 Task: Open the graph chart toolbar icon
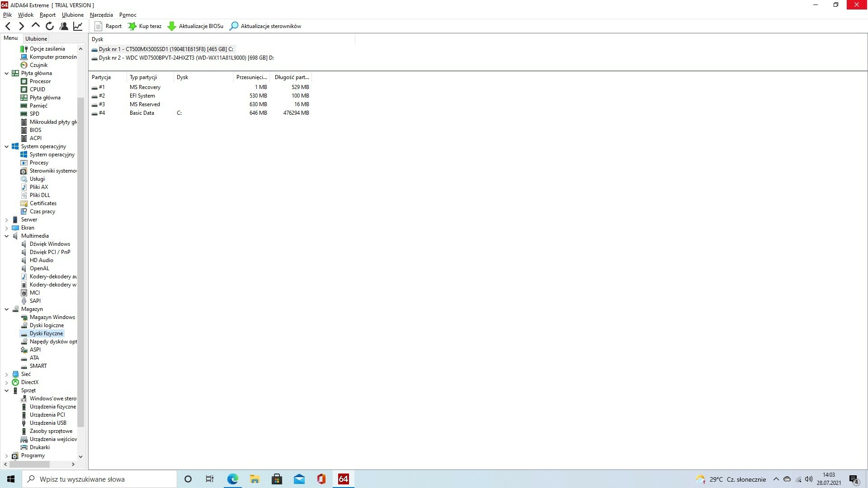point(78,26)
